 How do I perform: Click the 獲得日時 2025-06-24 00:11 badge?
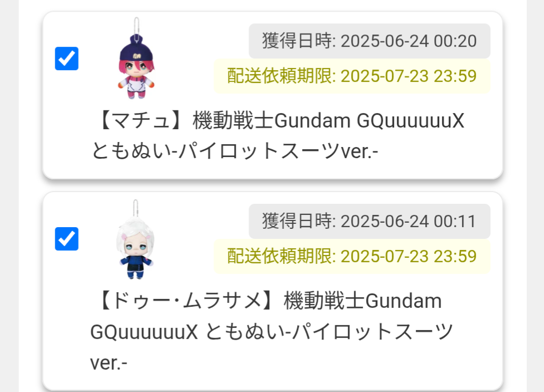click(x=369, y=221)
